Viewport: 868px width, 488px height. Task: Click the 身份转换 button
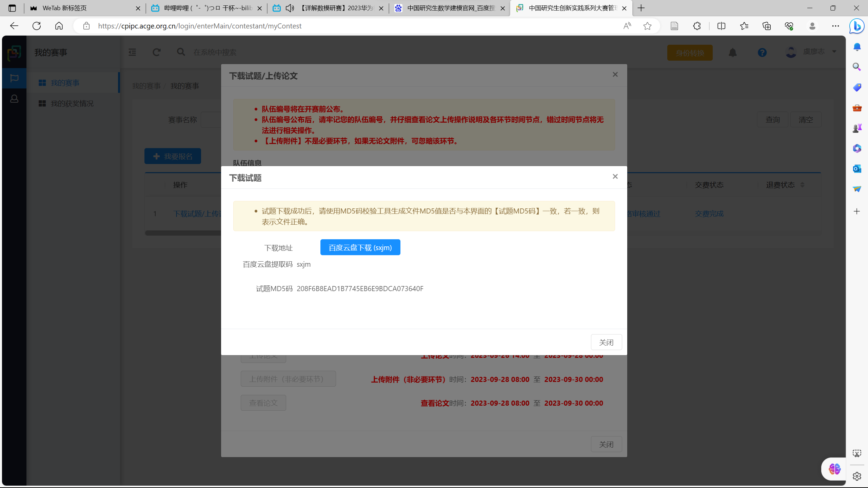tap(690, 53)
